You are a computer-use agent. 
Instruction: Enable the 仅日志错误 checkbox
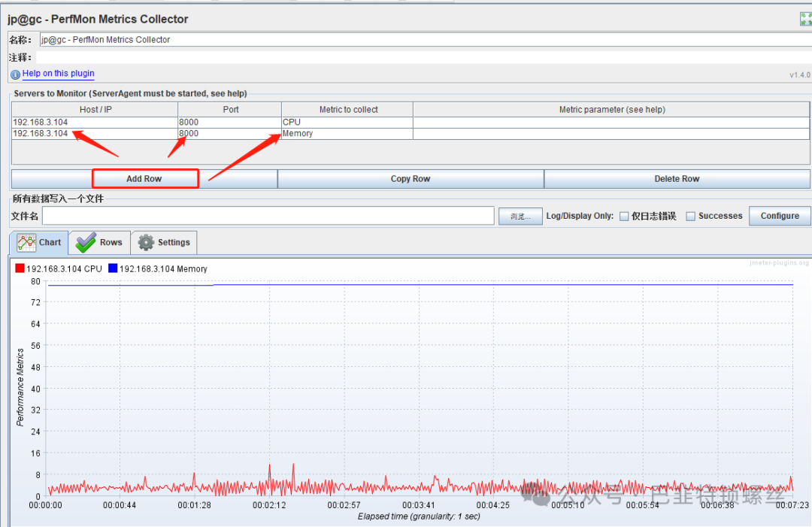[x=625, y=217]
